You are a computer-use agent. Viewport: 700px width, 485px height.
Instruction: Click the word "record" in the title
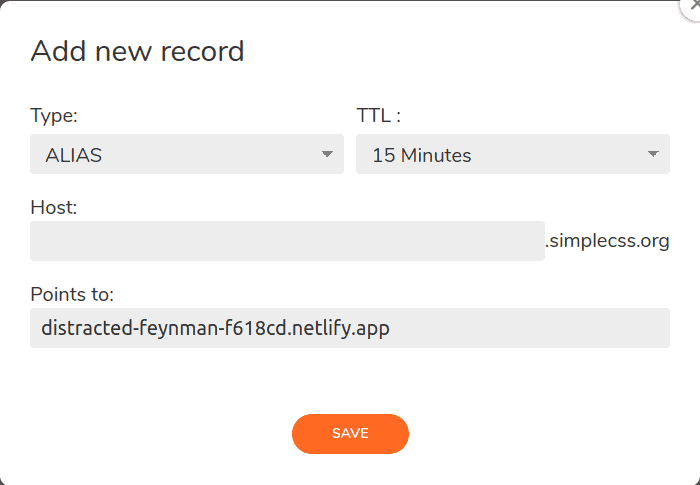[x=202, y=51]
